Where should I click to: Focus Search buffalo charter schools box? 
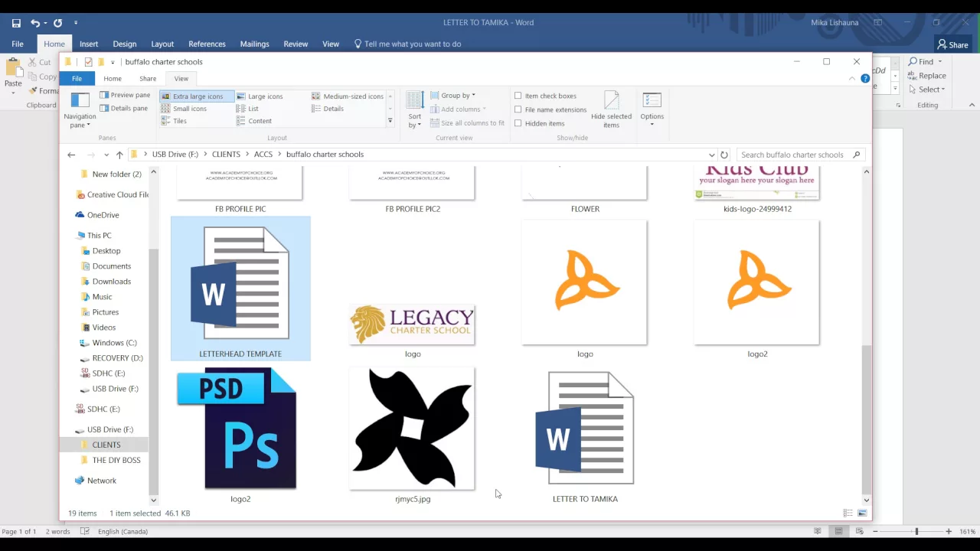pyautogui.click(x=801, y=155)
